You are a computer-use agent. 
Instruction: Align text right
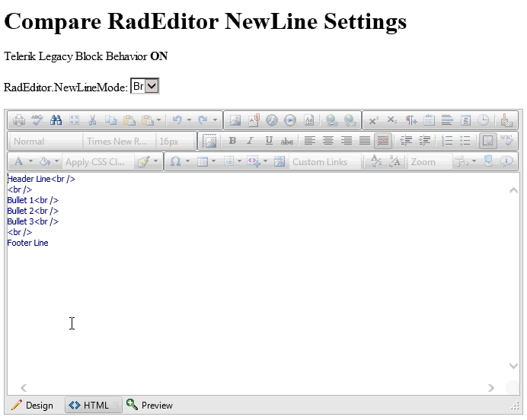pyautogui.click(x=347, y=141)
